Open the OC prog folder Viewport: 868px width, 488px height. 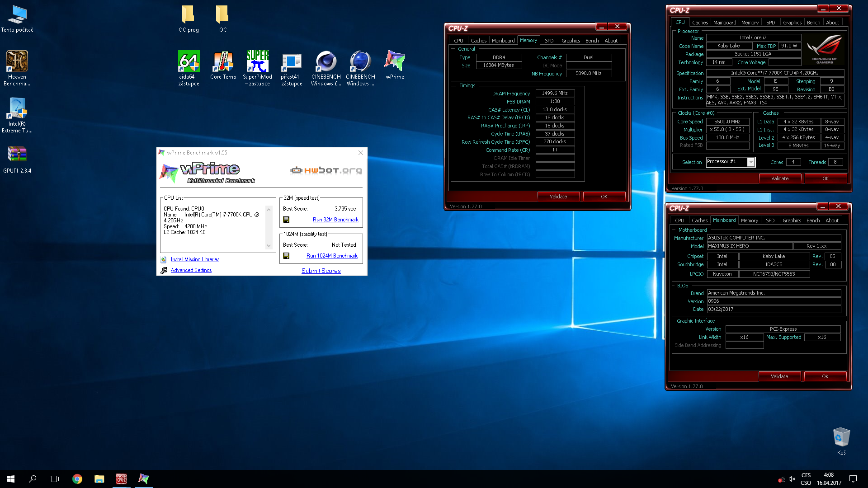pyautogui.click(x=189, y=19)
